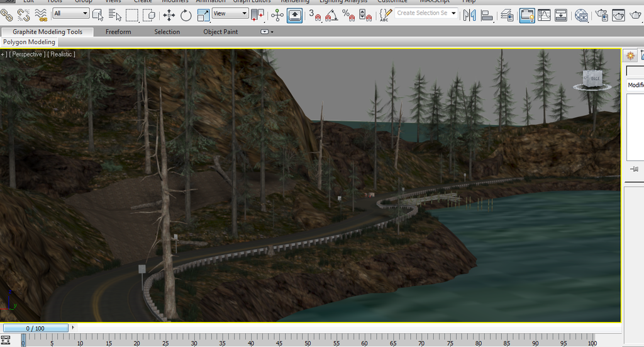Open the Curve Editor from toolbar

[x=543, y=14]
